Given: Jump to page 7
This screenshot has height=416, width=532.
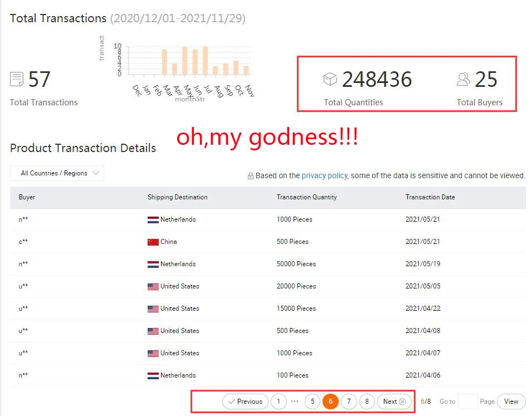Looking at the screenshot, I should 349,402.
